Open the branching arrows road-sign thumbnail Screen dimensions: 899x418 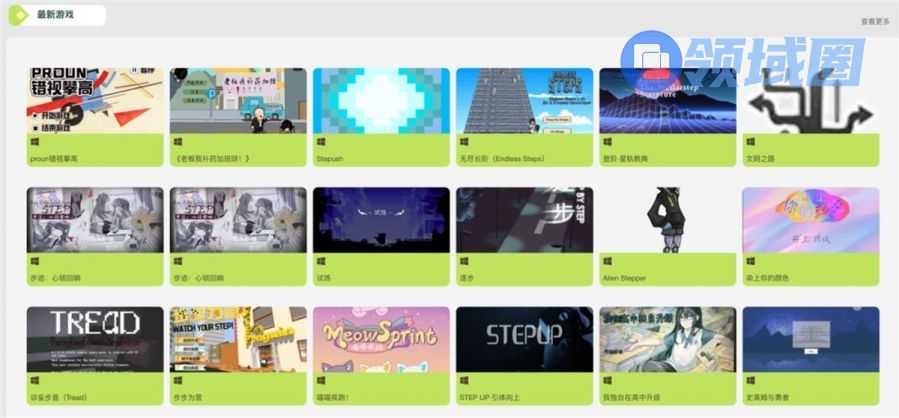pyautogui.click(x=811, y=101)
